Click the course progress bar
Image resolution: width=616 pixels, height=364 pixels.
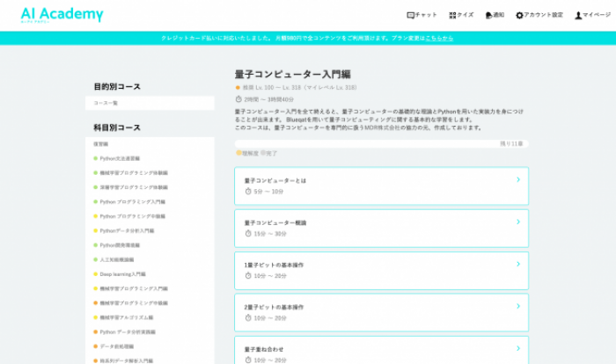coord(381,142)
